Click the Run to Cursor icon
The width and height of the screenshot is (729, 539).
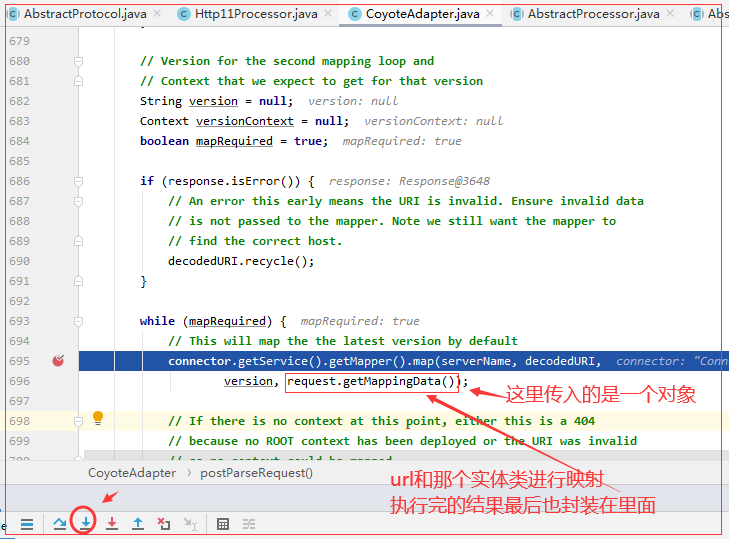190,524
